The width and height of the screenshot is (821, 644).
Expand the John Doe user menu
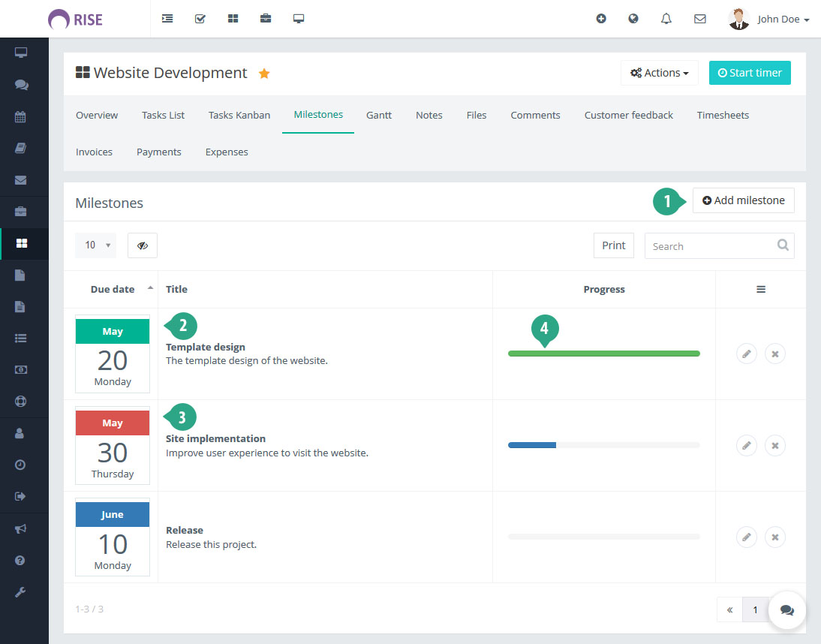click(769, 19)
